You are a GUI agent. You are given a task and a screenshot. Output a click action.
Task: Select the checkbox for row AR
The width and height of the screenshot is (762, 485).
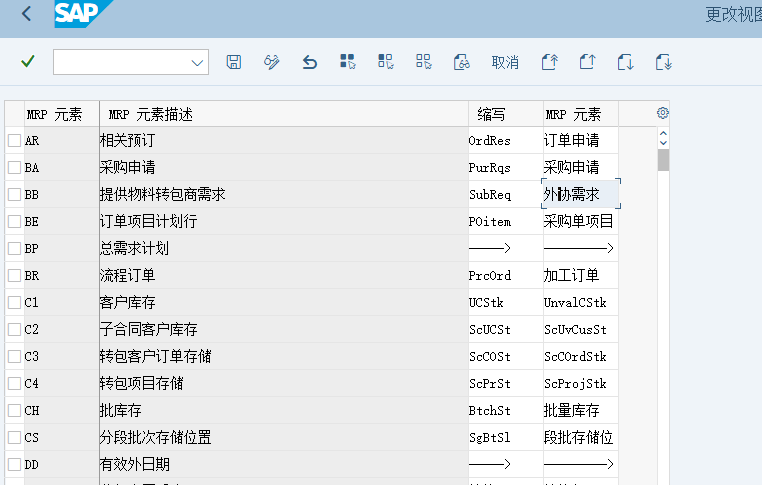(x=14, y=141)
